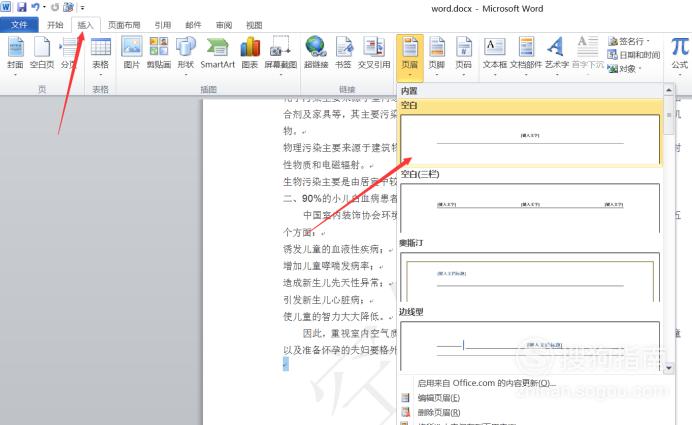Image resolution: width=692 pixels, height=425 pixels.
Task: Choose the Blank (空白) header thumbnail
Action: [530, 139]
